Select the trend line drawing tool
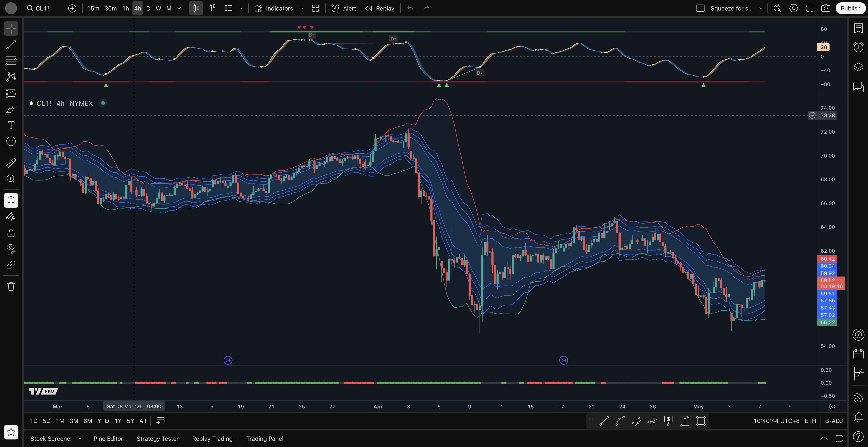 (x=11, y=45)
